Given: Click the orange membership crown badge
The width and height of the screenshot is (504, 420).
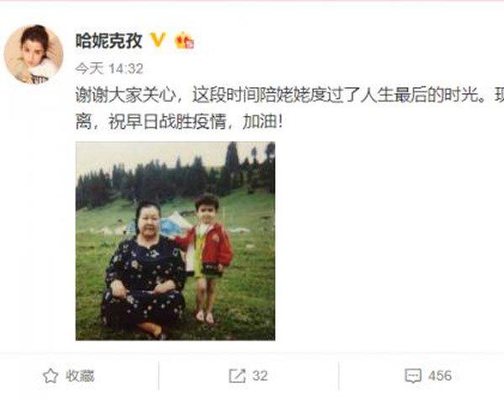Looking at the screenshot, I should [x=184, y=41].
